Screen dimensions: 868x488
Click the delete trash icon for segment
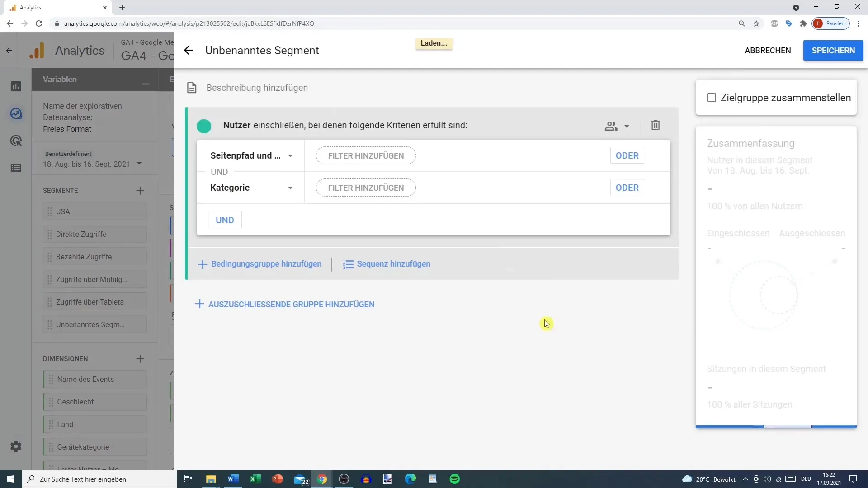pyautogui.click(x=656, y=125)
